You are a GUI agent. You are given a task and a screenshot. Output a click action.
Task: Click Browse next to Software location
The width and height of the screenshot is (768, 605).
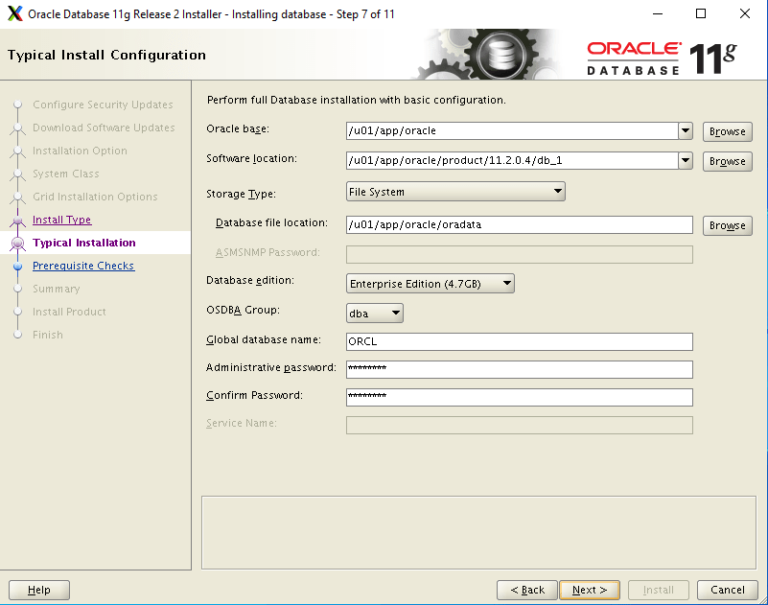[727, 161]
